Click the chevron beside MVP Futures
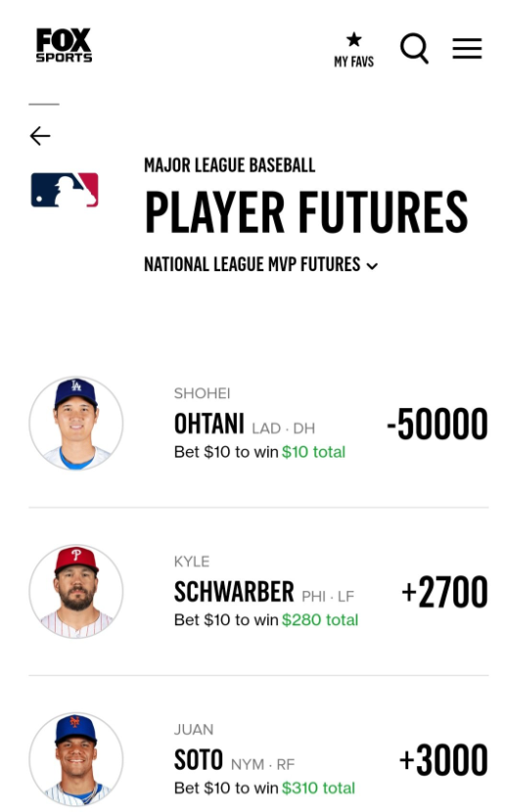The image size is (517, 812). (372, 266)
